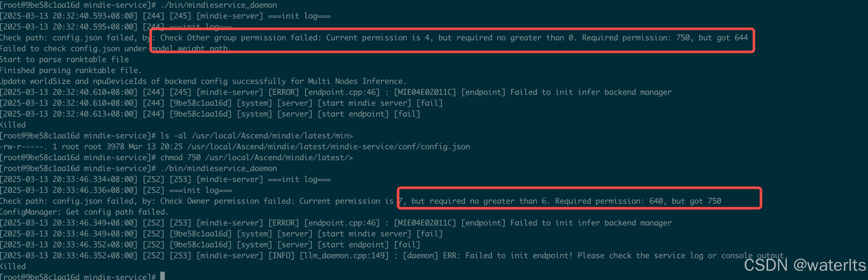Click the [INFO] tag in llm_daemon line
This screenshot has width=868, height=280.
(x=281, y=255)
